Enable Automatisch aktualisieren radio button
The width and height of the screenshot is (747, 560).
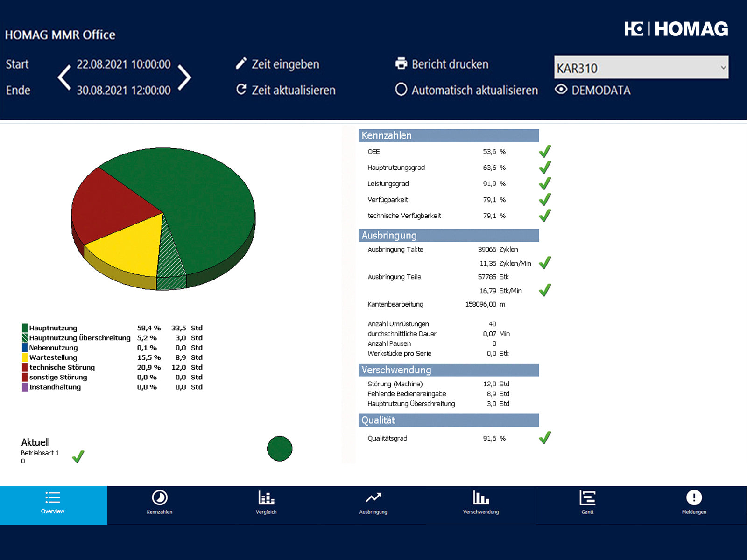pos(401,89)
